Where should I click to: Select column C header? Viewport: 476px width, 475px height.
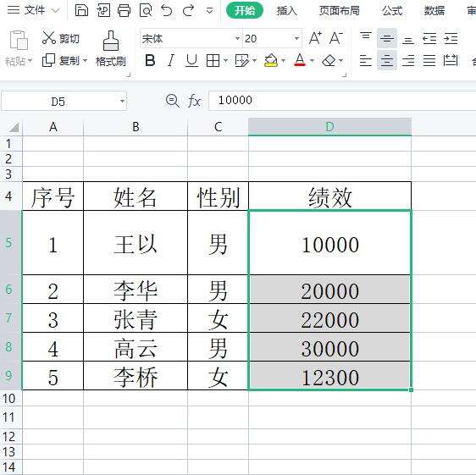pos(218,127)
